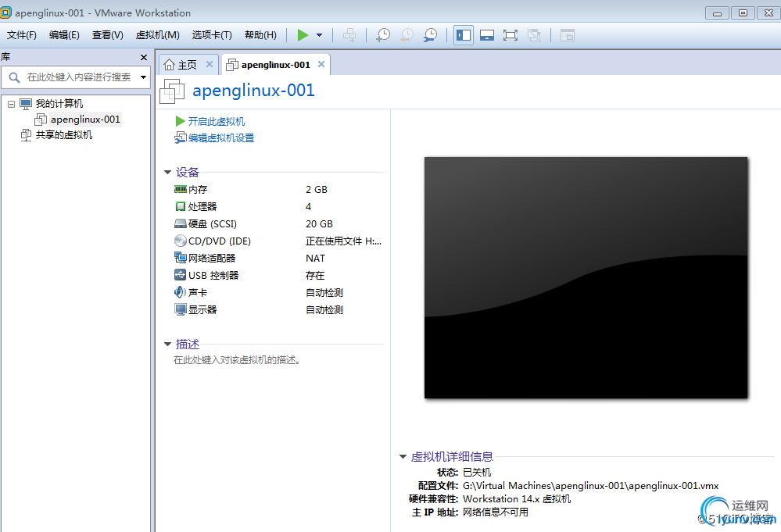Select 我的计算机 in the library tree
The height and width of the screenshot is (532, 781).
click(x=59, y=104)
